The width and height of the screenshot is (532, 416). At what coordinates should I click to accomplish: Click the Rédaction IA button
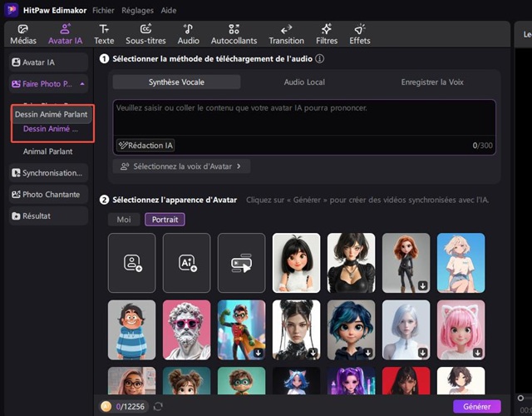coord(145,145)
